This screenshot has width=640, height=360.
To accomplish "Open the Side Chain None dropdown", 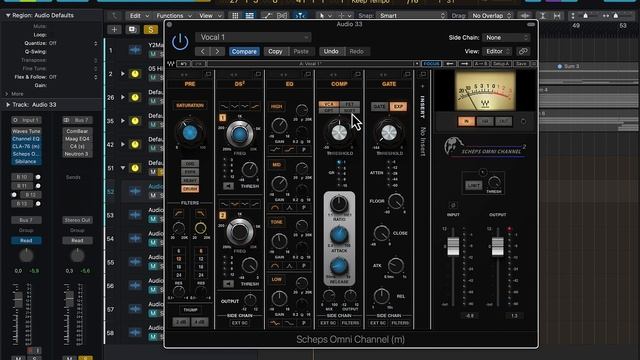I will tap(506, 38).
